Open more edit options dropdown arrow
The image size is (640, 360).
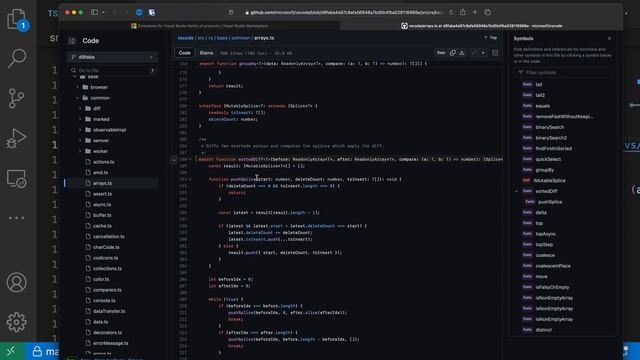(483, 53)
